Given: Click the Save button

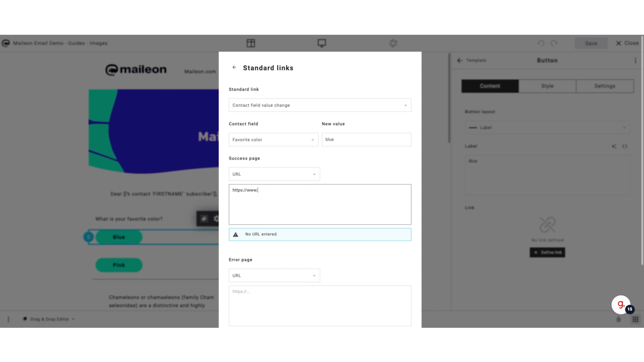Looking at the screenshot, I should click(591, 43).
